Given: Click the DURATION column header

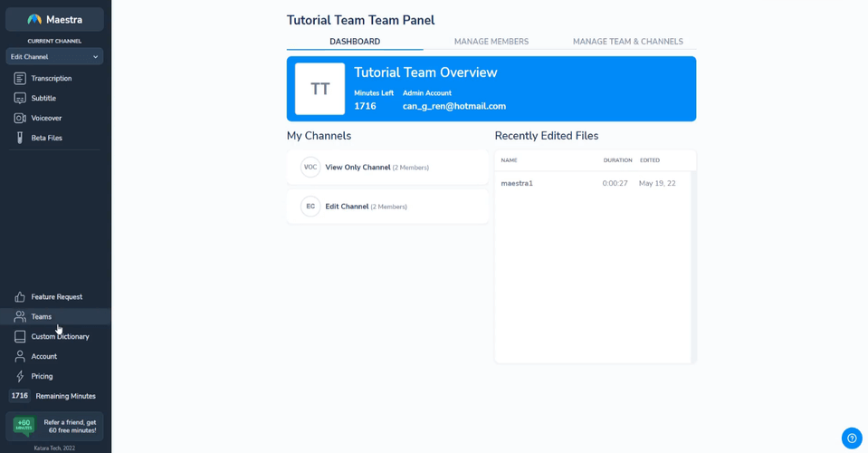Looking at the screenshot, I should pos(618,160).
